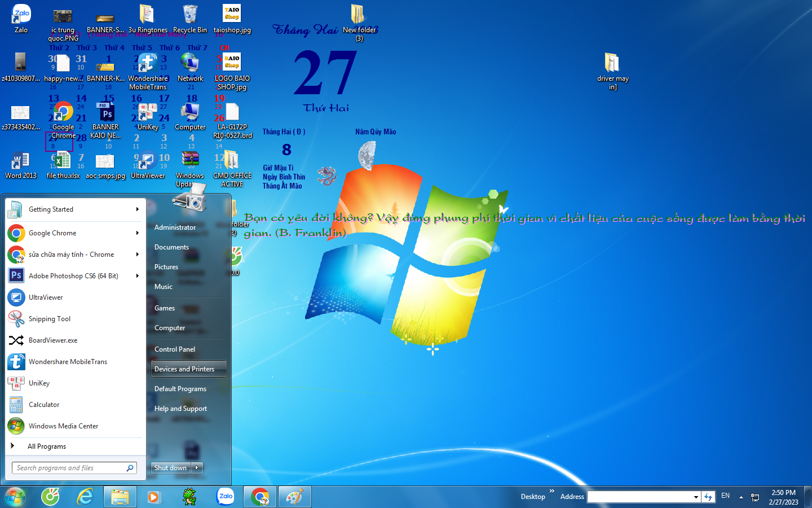
Task: Select the New folder (3) desktop icon
Action: 359,23
